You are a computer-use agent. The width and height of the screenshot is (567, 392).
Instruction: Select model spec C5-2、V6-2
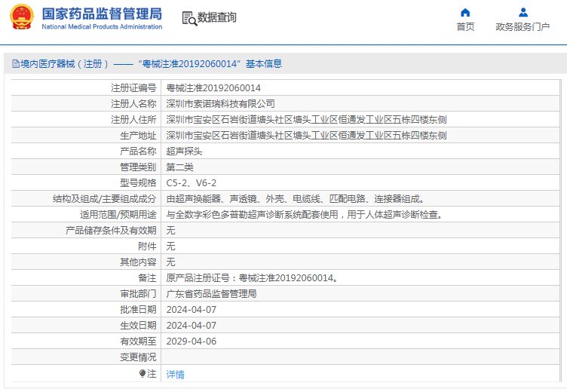pyautogui.click(x=192, y=183)
